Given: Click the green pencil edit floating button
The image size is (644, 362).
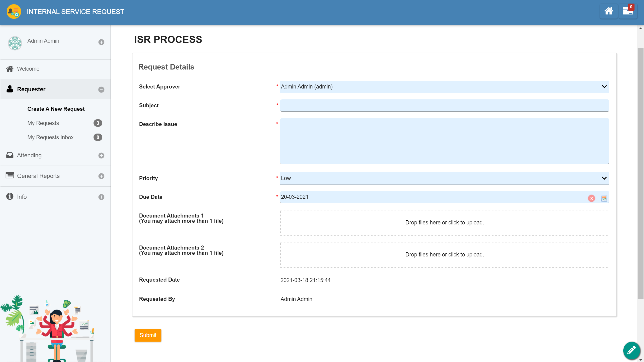Looking at the screenshot, I should click(631, 350).
